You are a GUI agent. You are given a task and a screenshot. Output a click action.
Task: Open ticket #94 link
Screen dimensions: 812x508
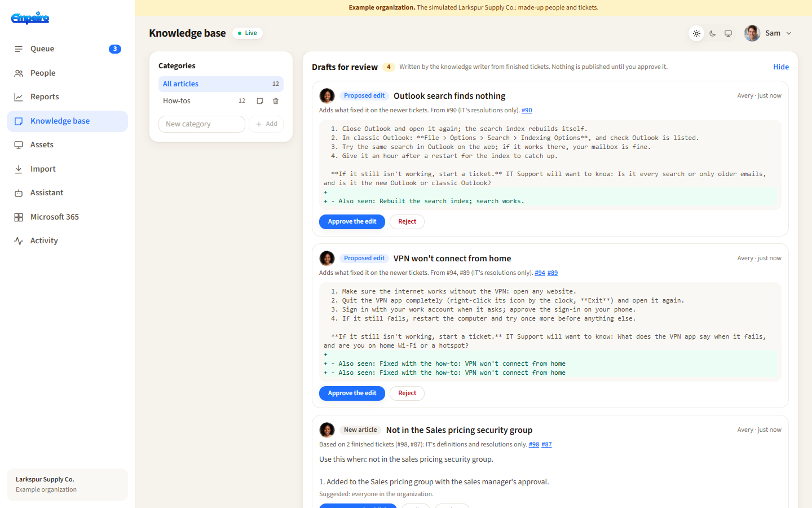pyautogui.click(x=540, y=273)
